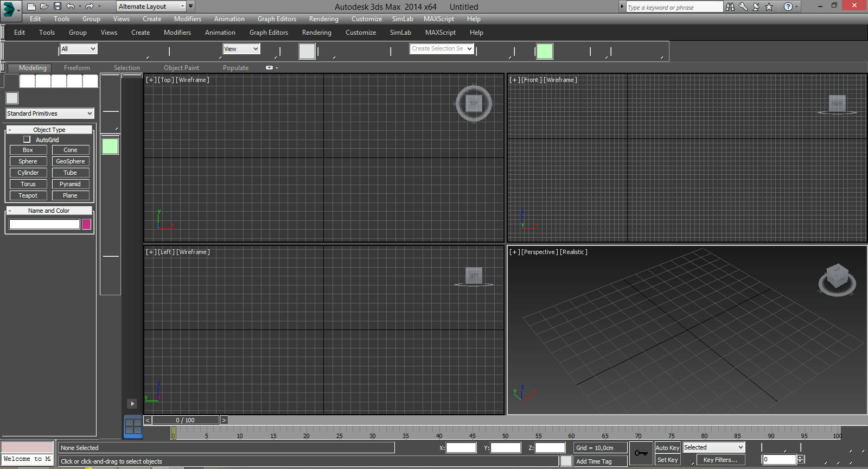Screen dimensions: 868x469
Task: Open the Standard Primitives category dropdown
Action: 50,113
